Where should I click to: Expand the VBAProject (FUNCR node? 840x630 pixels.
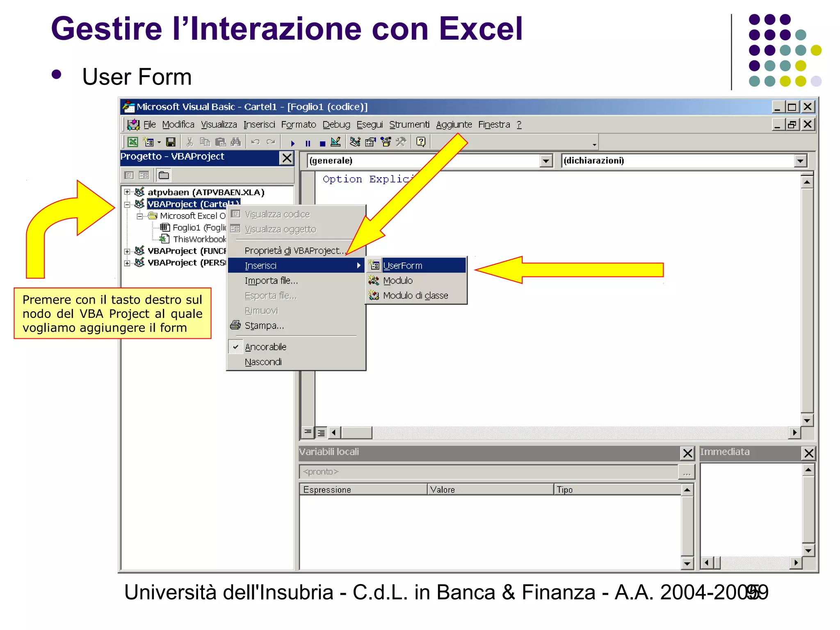[x=127, y=251]
